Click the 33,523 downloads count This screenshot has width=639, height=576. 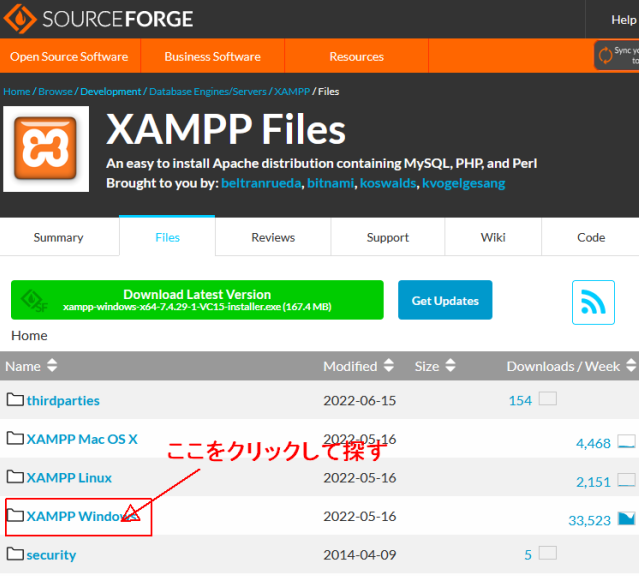coord(589,520)
